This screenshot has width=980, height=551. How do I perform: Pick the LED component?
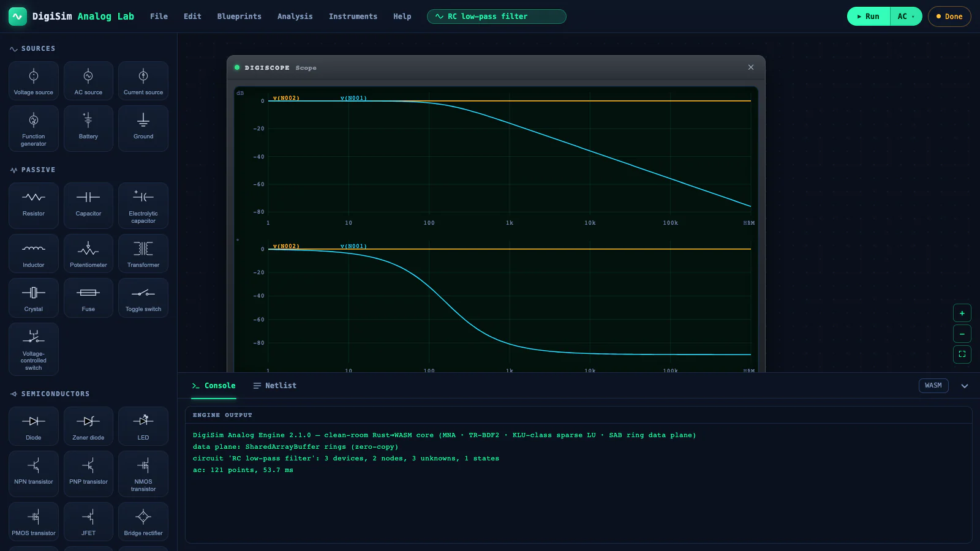pos(143,426)
